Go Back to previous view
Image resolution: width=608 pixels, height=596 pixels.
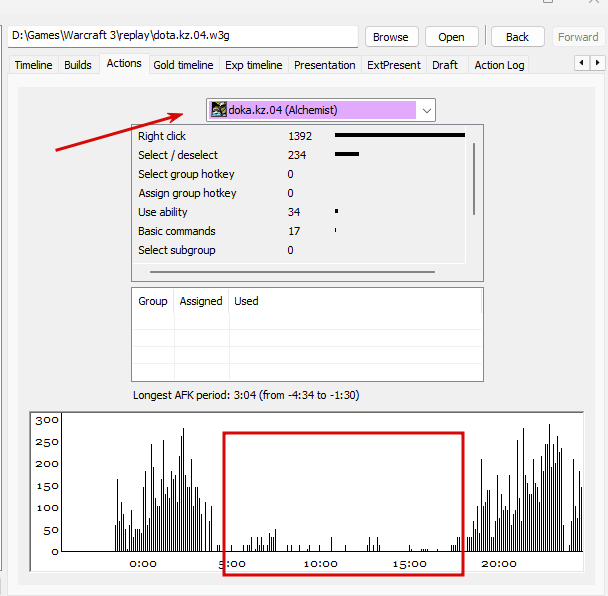(517, 37)
